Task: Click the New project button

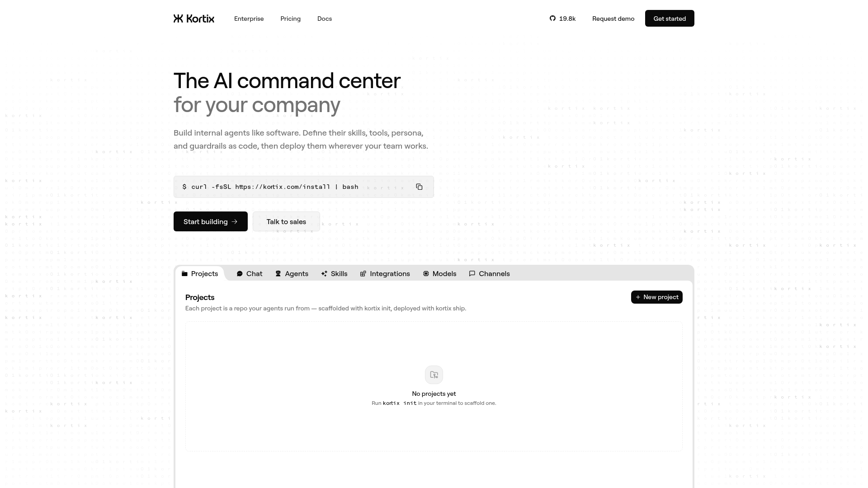Action: click(657, 297)
